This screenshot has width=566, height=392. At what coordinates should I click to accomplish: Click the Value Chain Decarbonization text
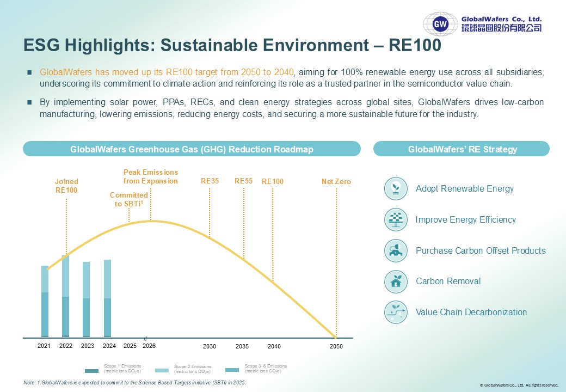471,312
